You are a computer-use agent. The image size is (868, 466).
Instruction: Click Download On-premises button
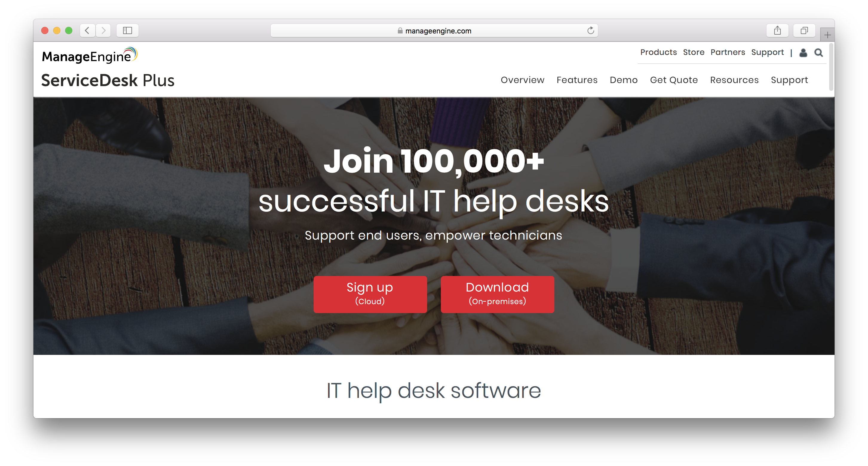coord(496,293)
